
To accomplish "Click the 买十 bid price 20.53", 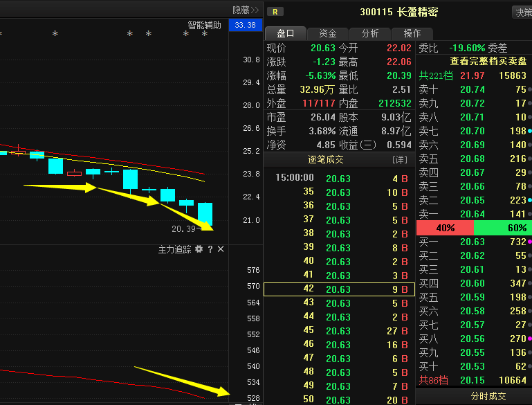I will (473, 366).
